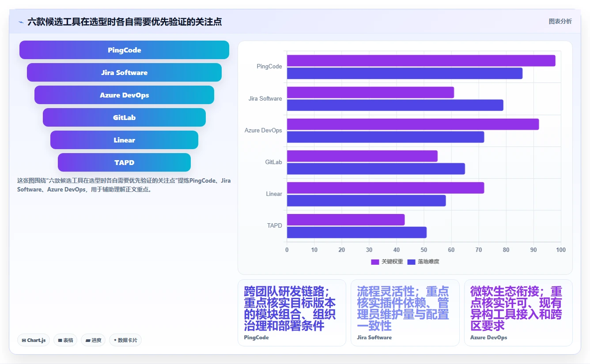
Task: Click GitLab blue bar in chart
Action: (x=376, y=169)
